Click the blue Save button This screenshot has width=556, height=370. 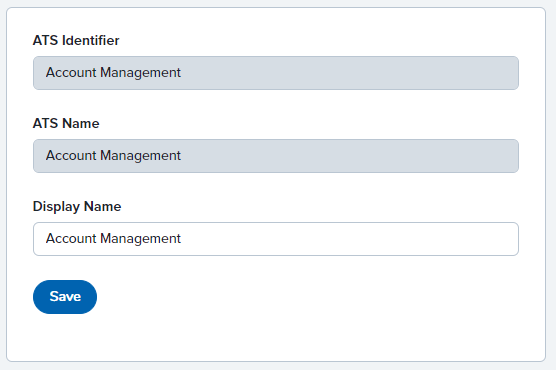[65, 297]
